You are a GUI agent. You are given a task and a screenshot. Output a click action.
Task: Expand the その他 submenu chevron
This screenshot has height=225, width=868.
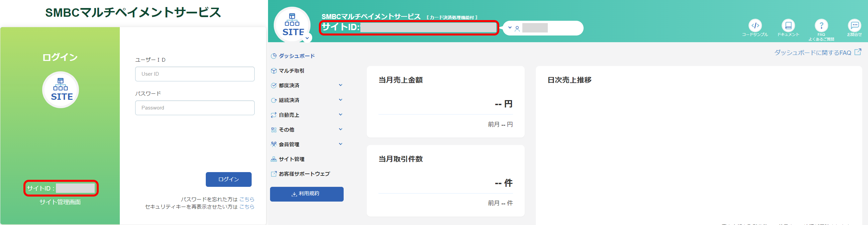click(x=340, y=130)
